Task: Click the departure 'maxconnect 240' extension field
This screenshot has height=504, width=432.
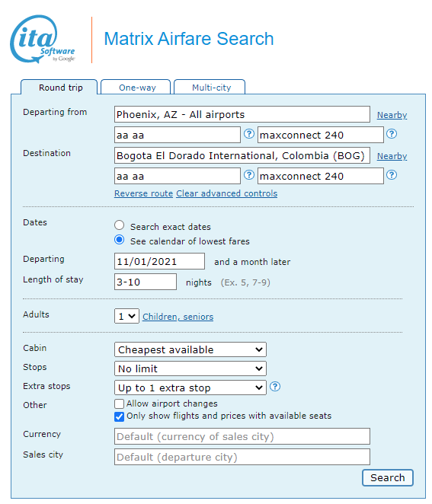Action: click(321, 135)
